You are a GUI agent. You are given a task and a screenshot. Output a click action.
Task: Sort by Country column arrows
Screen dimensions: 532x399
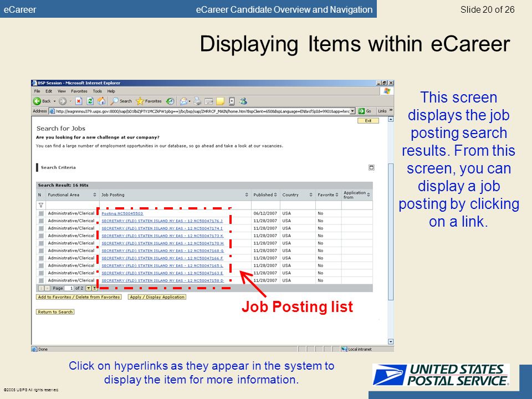point(311,195)
